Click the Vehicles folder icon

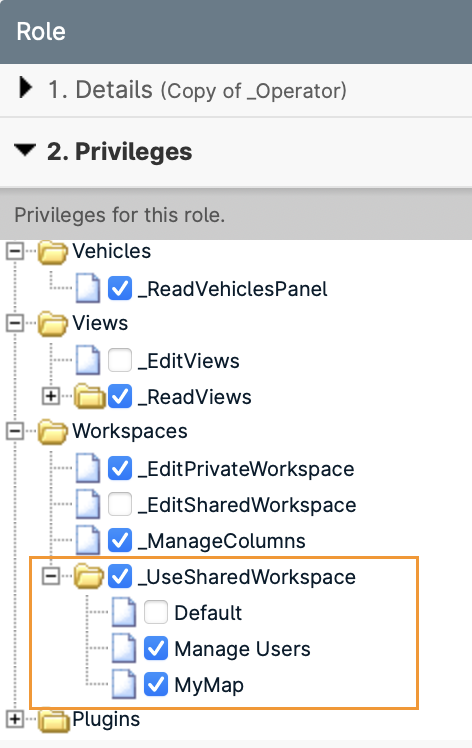click(52, 252)
